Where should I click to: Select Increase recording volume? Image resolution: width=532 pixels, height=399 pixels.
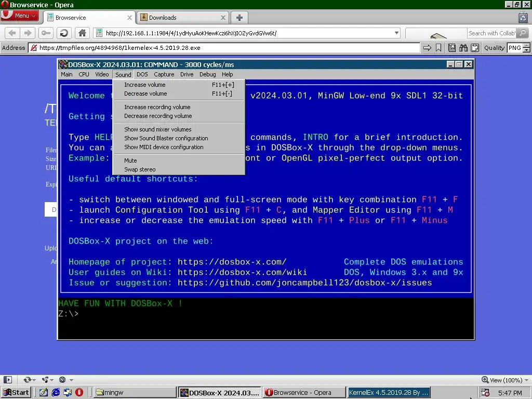[x=179, y=107]
